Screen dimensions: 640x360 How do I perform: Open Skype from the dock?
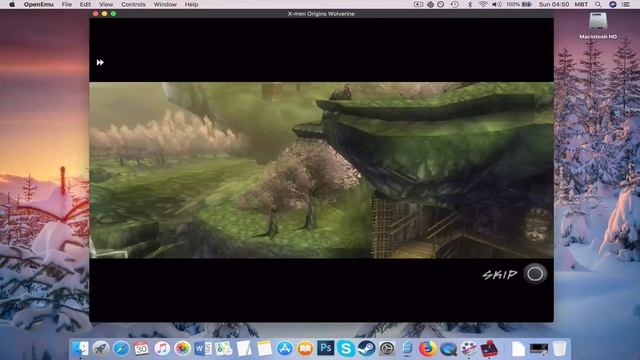[346, 349]
